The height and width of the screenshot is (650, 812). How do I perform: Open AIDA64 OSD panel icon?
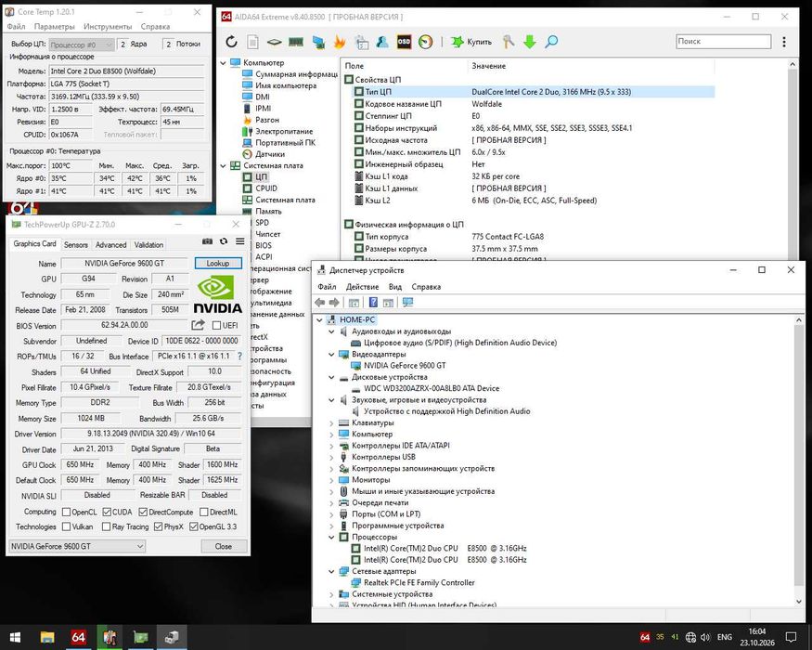404,42
